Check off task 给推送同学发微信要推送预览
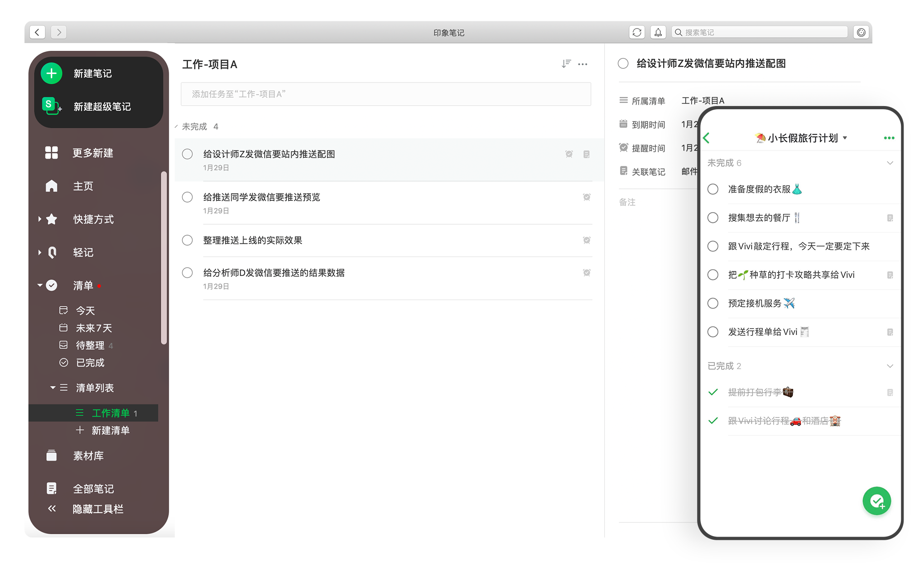This screenshot has width=924, height=571. [x=187, y=197]
